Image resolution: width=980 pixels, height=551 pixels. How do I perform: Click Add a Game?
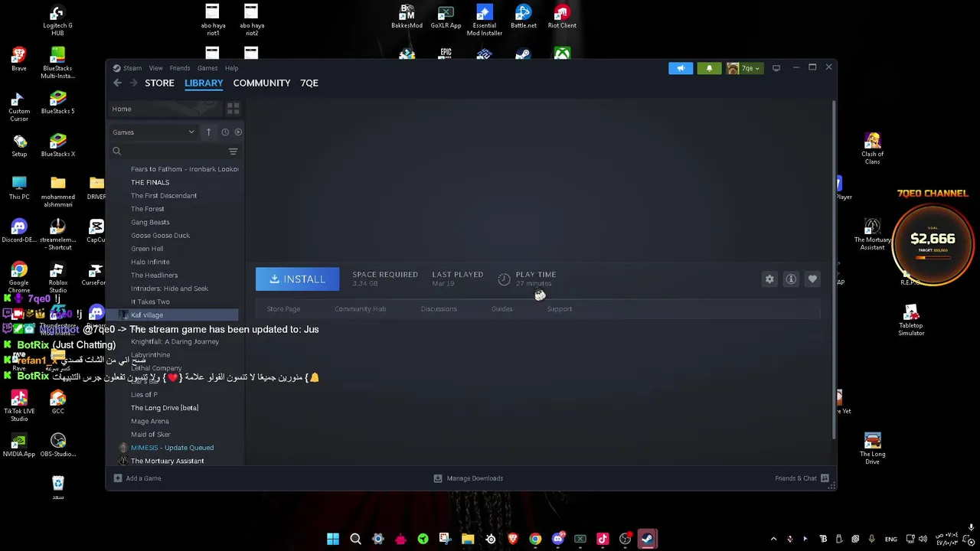coord(137,478)
